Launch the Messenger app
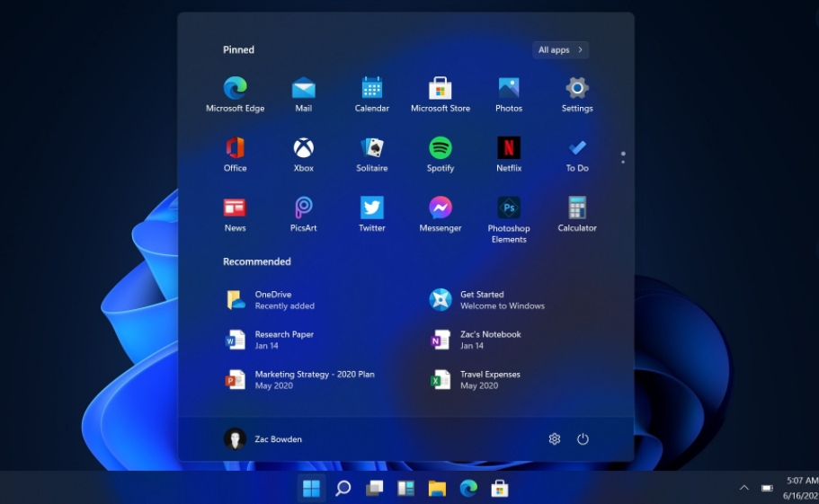The width and height of the screenshot is (819, 504). click(x=441, y=215)
